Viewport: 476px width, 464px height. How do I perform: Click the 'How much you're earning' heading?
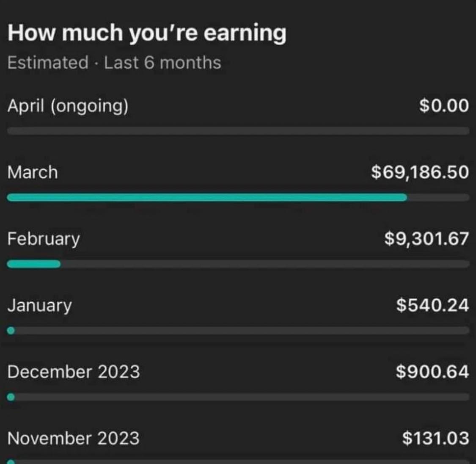(147, 33)
